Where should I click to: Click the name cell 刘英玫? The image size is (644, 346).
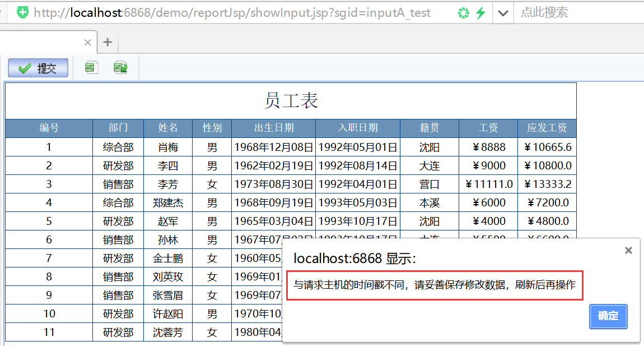tap(168, 276)
